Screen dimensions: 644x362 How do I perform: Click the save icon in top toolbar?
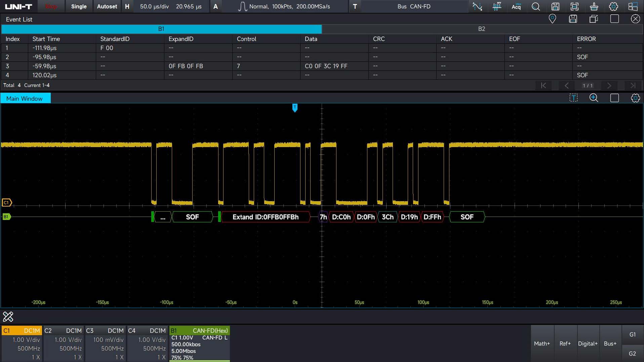click(555, 6)
